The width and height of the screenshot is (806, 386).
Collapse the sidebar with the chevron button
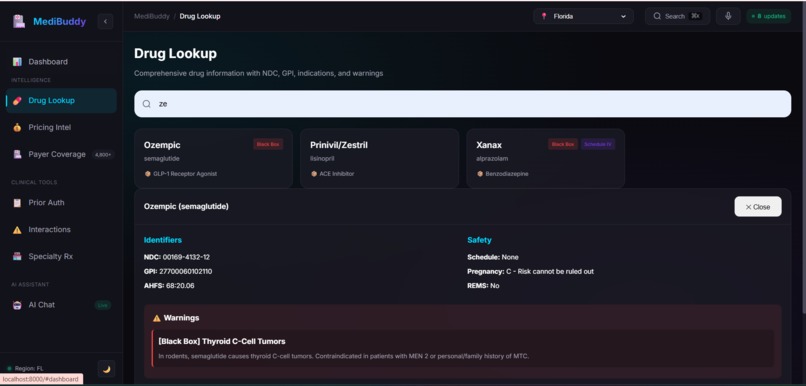105,22
